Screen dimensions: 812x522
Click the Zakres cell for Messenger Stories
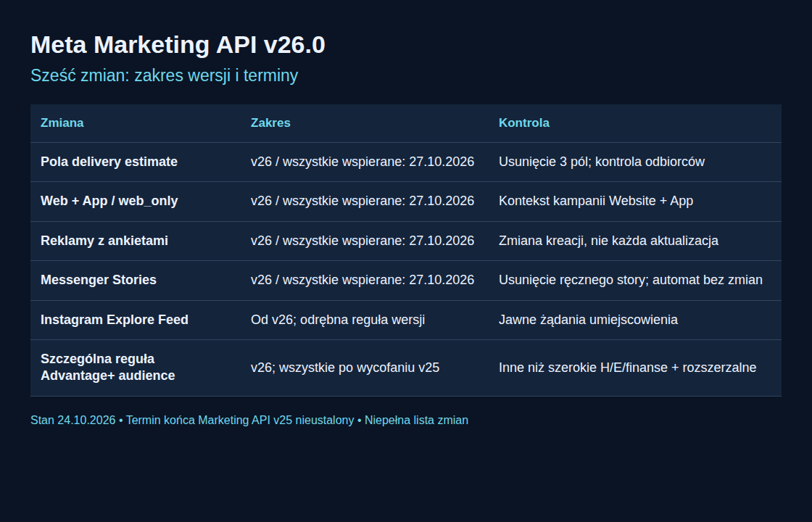click(x=362, y=280)
